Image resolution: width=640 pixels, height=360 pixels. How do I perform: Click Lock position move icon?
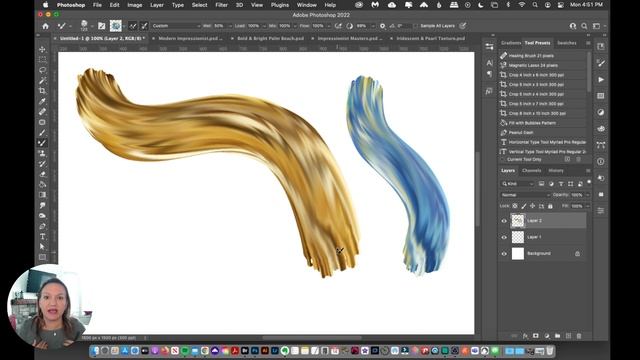532,206
